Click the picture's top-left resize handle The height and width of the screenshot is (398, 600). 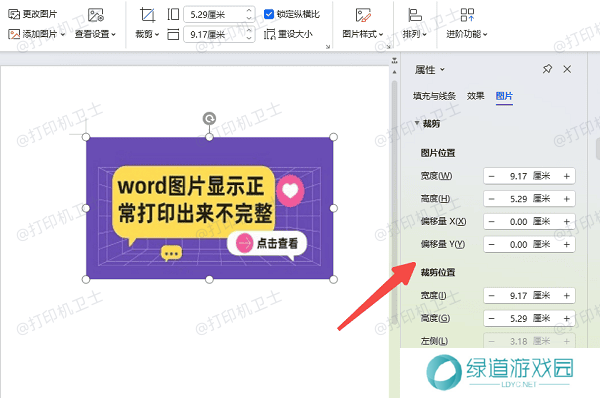pyautogui.click(x=86, y=137)
